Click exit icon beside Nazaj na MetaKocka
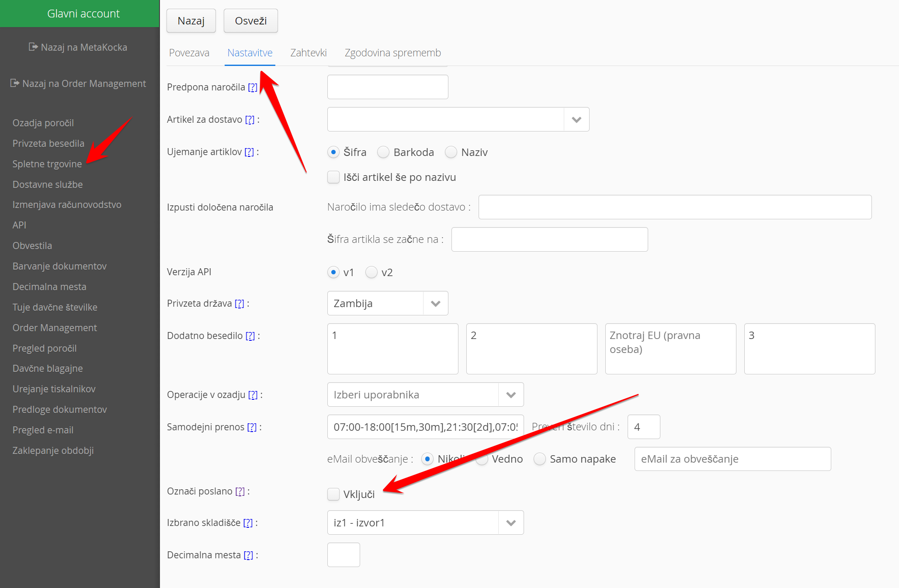Screen dimensions: 899x588 33,47
